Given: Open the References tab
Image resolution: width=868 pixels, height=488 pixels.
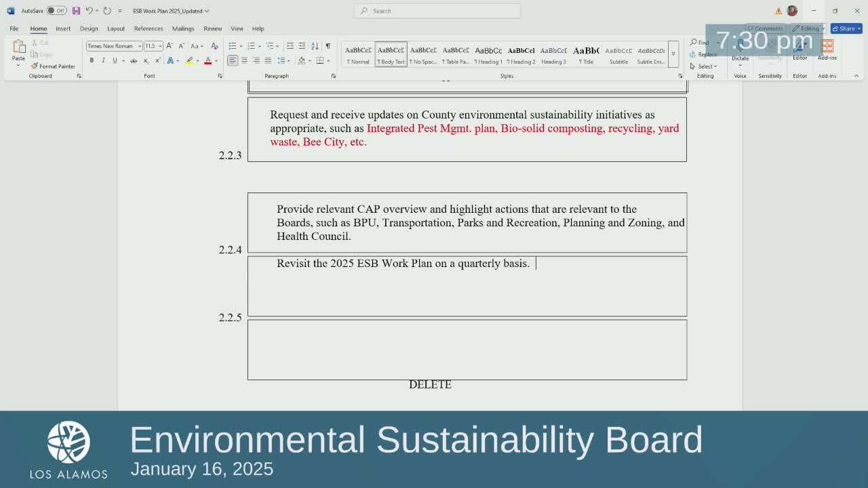Looking at the screenshot, I should click(149, 28).
